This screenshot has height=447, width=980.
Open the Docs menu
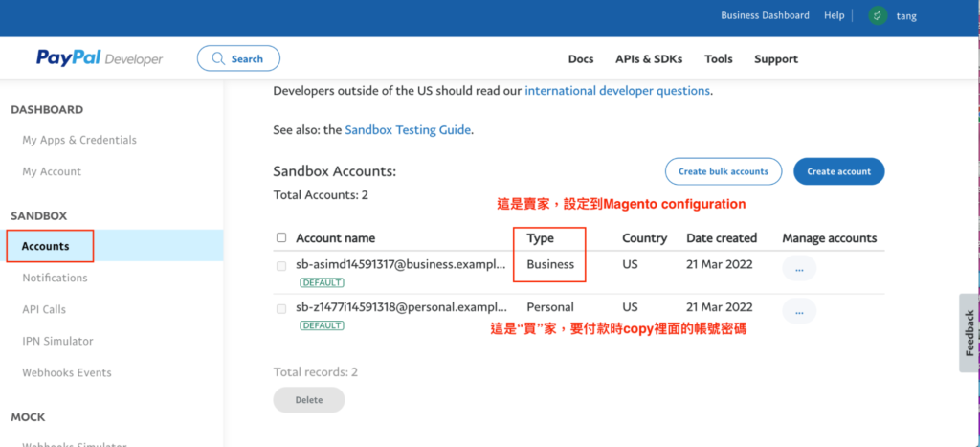(581, 58)
